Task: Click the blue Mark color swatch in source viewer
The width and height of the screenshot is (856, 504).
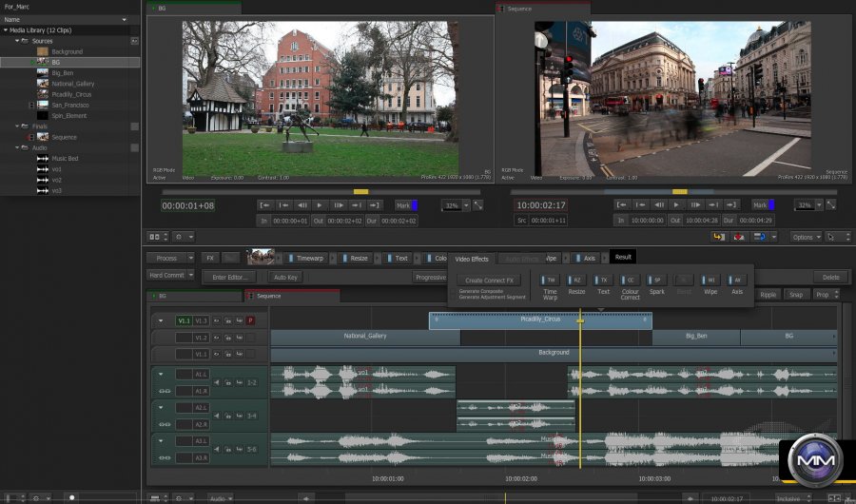Action: click(x=415, y=204)
